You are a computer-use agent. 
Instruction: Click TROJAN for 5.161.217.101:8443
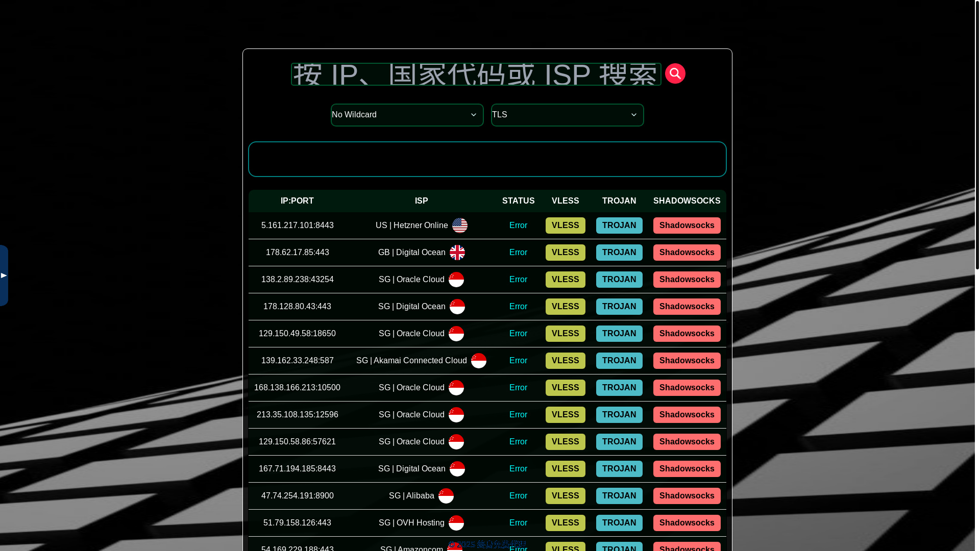tap(619, 226)
